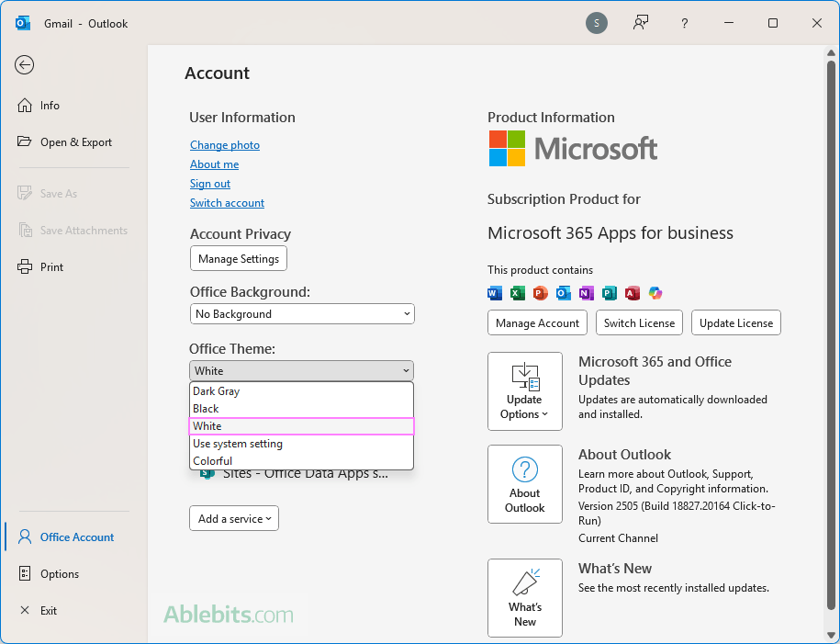Open the account avatar with letter S
This screenshot has width=840, height=644.
[596, 23]
